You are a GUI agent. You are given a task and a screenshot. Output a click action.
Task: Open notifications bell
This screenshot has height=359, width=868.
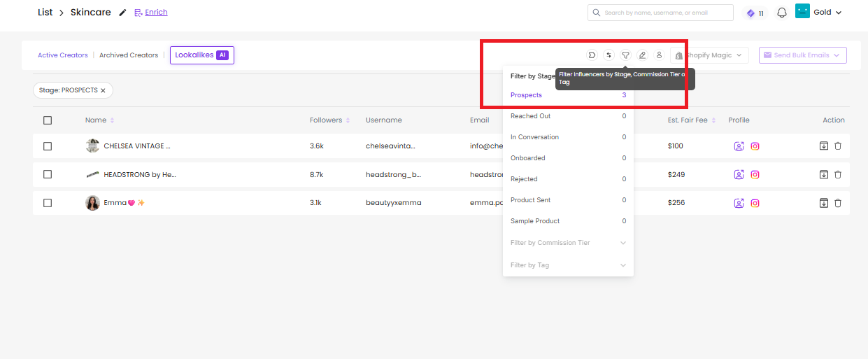(x=782, y=13)
